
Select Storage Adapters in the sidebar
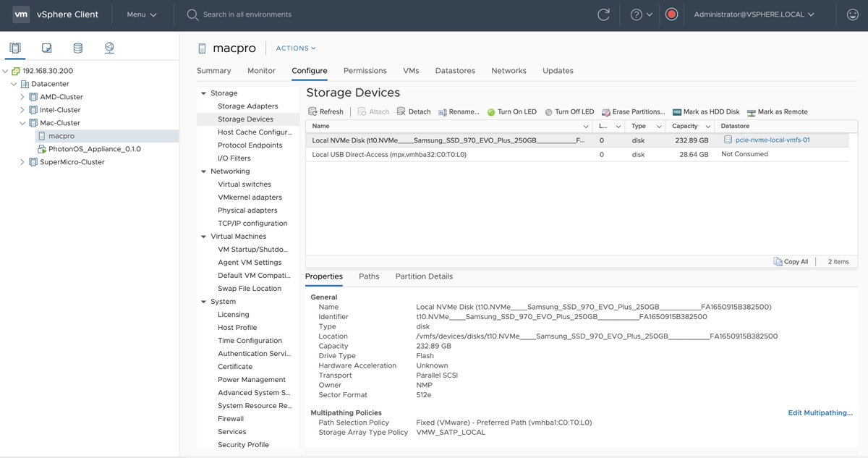[247, 106]
